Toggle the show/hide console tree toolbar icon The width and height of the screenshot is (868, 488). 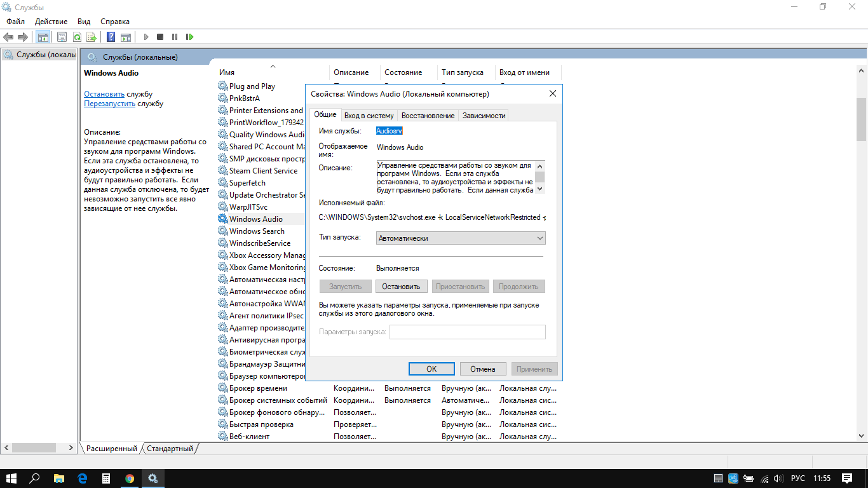pyautogui.click(x=43, y=37)
